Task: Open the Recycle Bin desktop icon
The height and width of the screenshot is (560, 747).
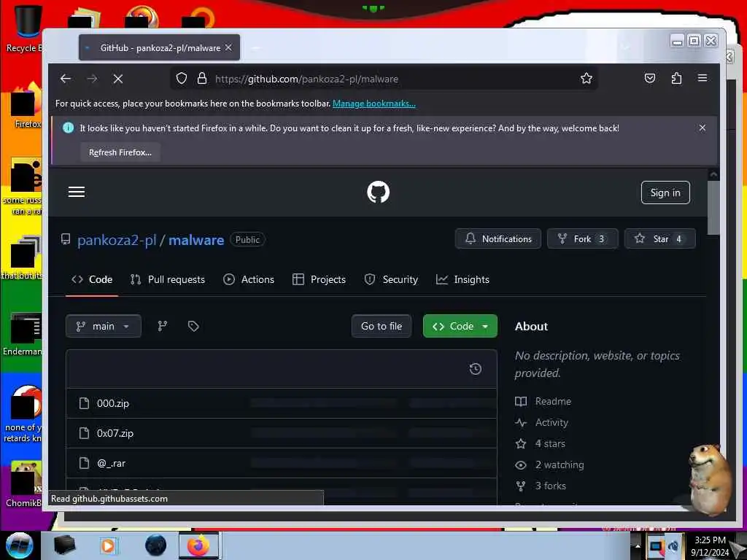Action: click(23, 28)
